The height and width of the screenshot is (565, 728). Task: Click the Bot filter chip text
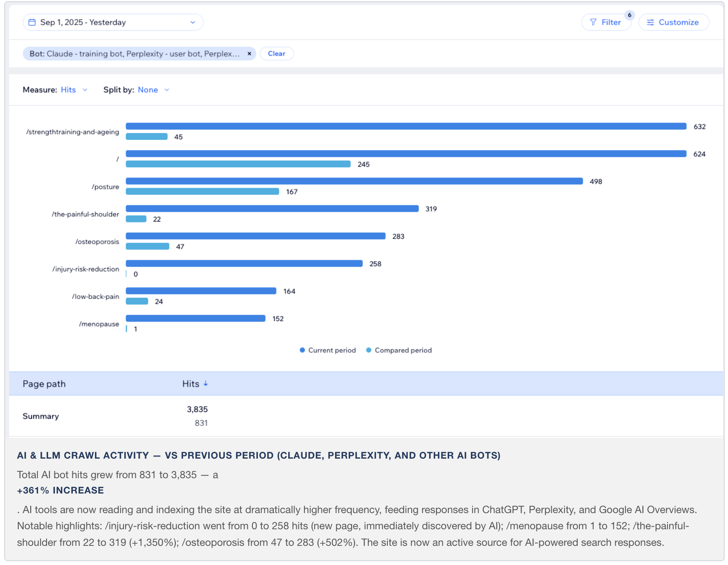click(135, 54)
